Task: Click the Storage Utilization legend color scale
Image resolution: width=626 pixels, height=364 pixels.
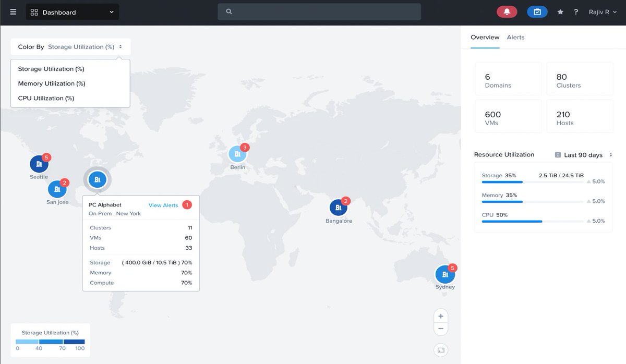Action: click(x=50, y=342)
